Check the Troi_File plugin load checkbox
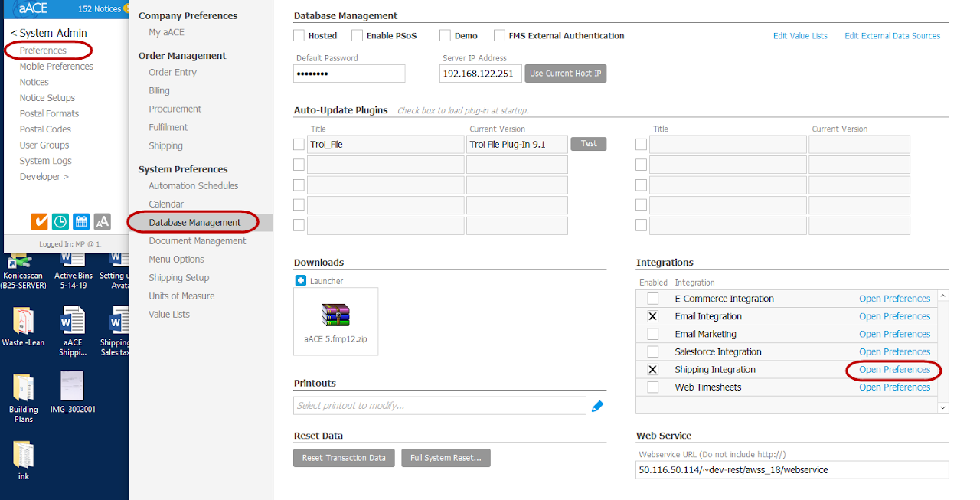980x500 pixels. pos(299,144)
